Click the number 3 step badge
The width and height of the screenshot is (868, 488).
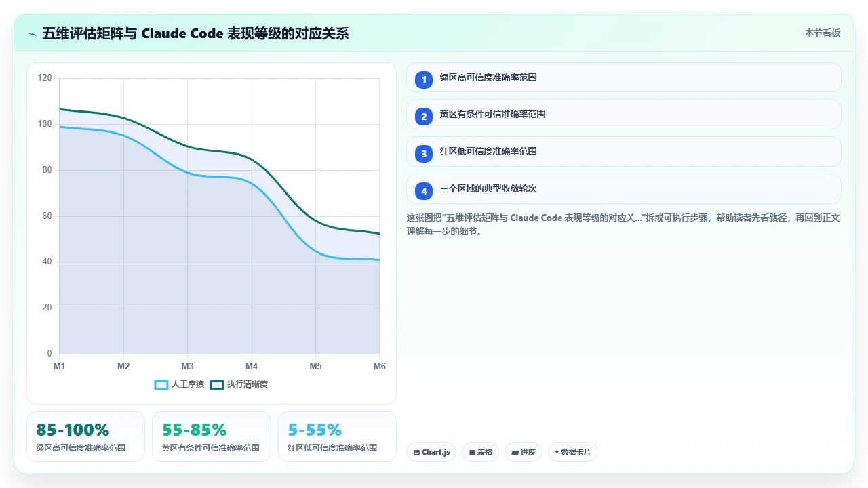[x=424, y=154]
